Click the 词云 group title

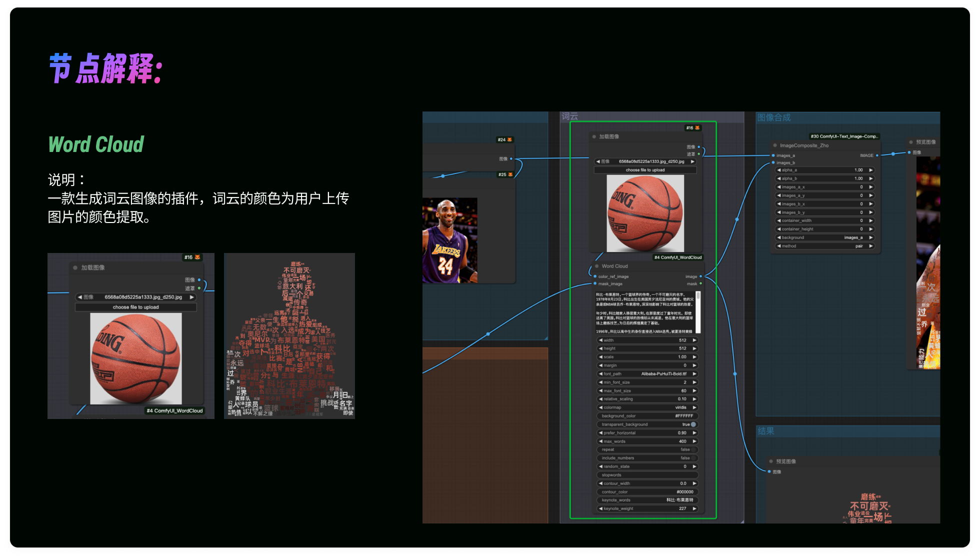[570, 116]
